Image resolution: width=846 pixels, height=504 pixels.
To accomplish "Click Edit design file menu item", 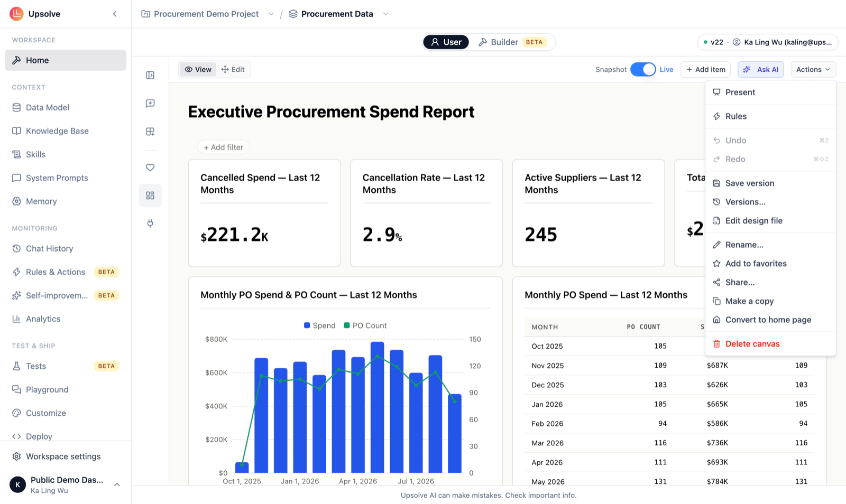I will [770, 221].
